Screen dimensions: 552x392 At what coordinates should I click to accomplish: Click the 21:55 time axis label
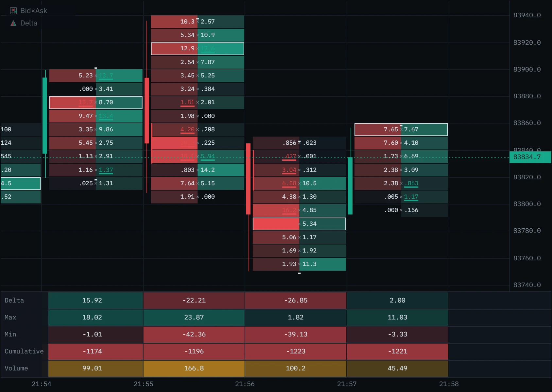point(143,384)
